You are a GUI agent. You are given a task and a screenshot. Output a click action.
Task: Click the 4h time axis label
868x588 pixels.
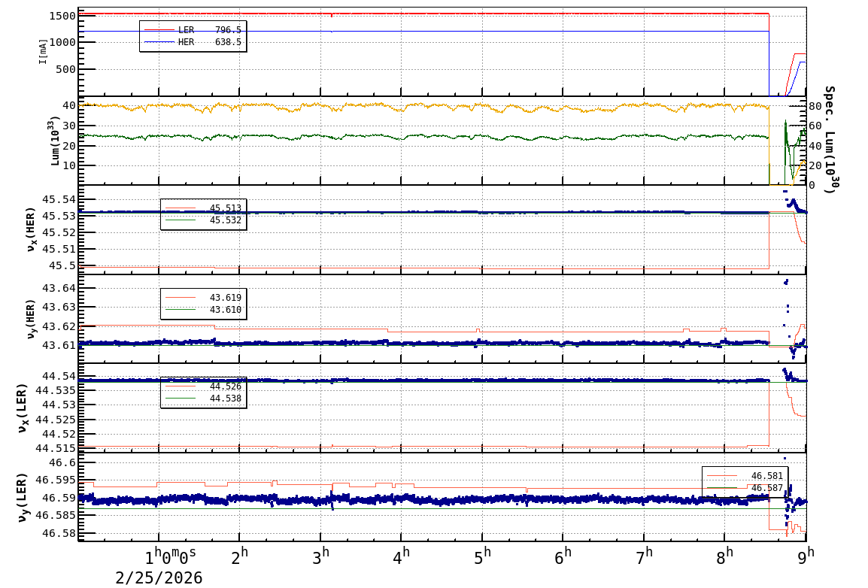pos(401,556)
